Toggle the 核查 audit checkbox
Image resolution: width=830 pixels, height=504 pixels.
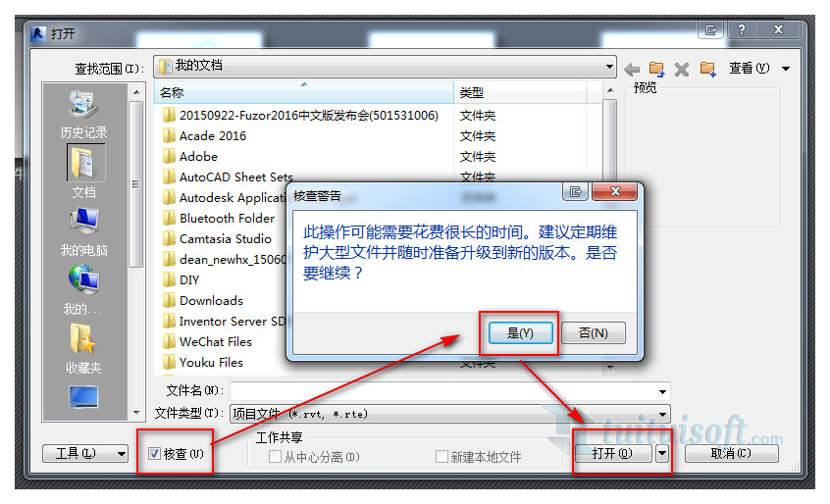pos(154,453)
